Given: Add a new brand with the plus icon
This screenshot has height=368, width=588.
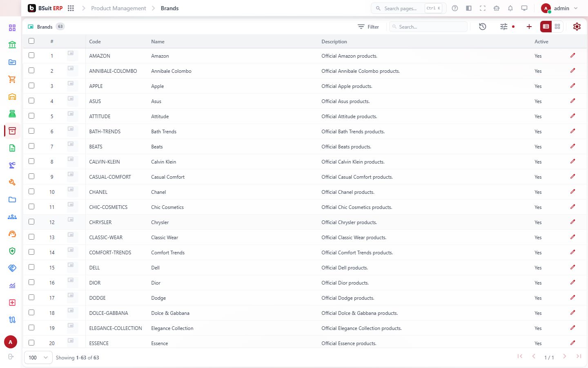Looking at the screenshot, I should 529,27.
